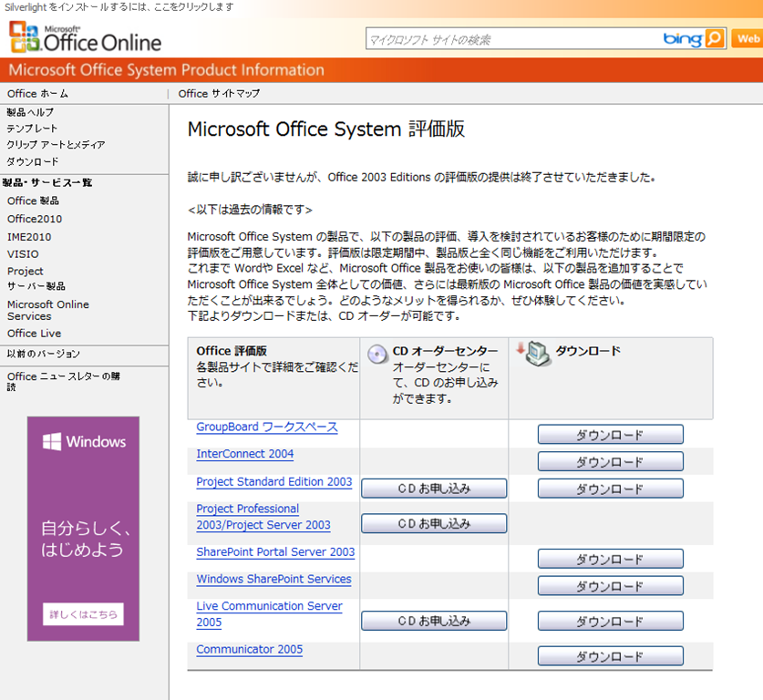Image resolution: width=763 pixels, height=700 pixels.
Task: Click the CD オーダーセンター column header text
Action: click(445, 351)
